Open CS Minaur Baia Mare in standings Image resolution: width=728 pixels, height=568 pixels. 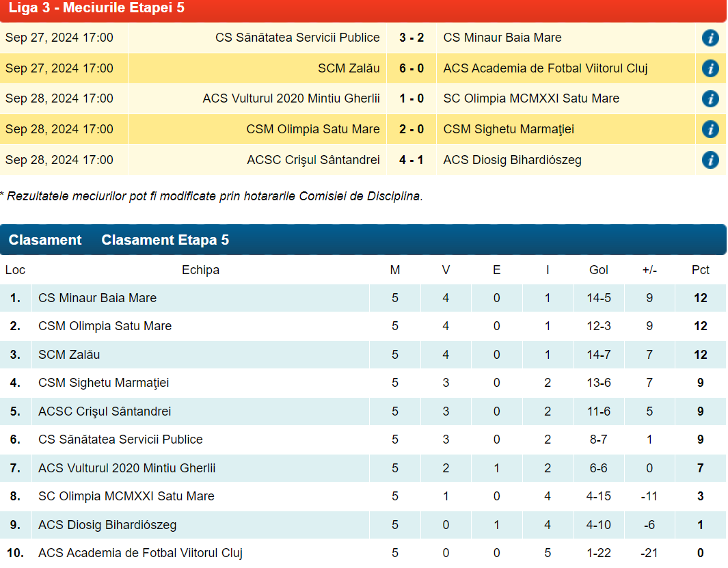(x=97, y=298)
